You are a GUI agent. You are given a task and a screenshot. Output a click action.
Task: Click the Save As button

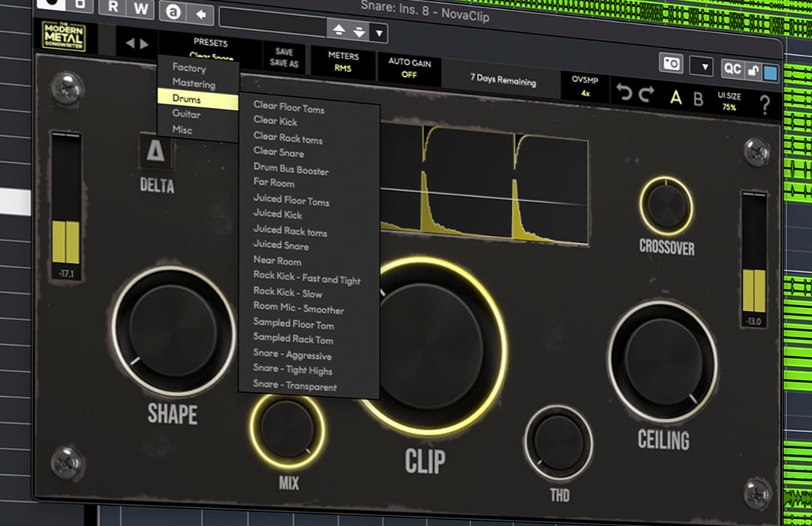pos(284,64)
